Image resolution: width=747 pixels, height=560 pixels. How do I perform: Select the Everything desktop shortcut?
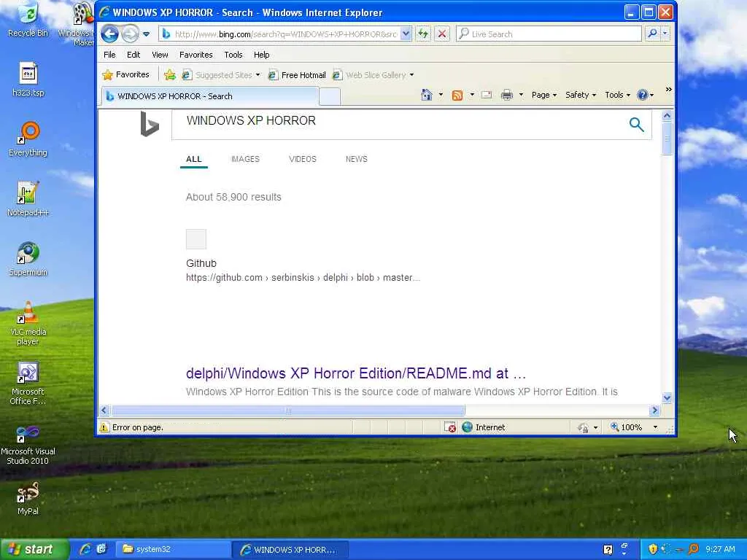pos(28,139)
